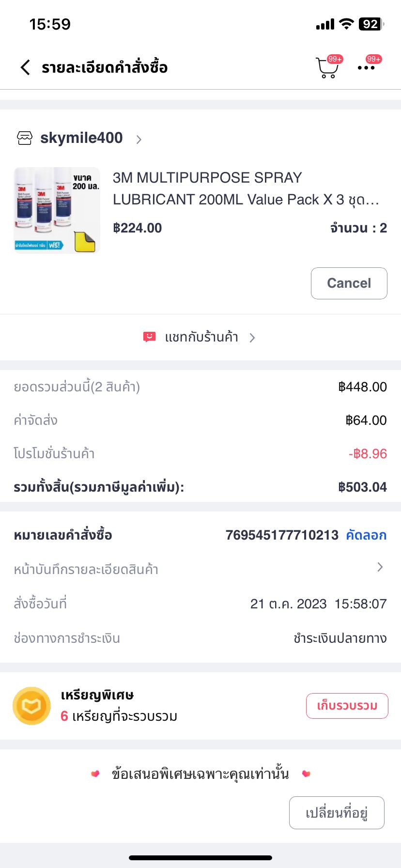
Task: Open the shopping cart
Action: [x=327, y=68]
